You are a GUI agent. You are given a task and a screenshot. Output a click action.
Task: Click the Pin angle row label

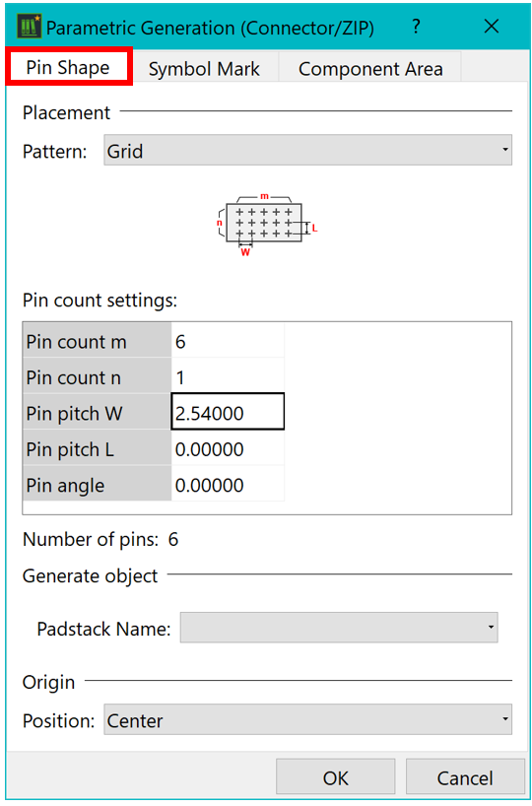(97, 485)
